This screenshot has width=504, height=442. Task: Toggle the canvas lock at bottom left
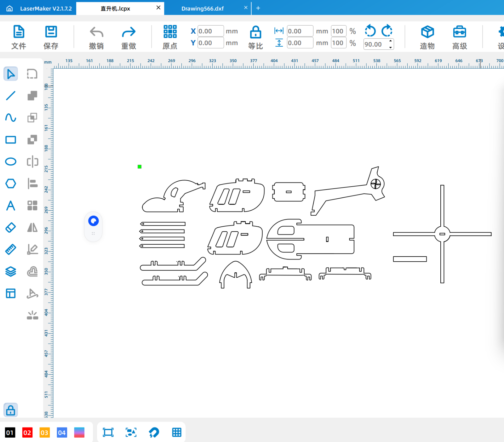coord(11,410)
